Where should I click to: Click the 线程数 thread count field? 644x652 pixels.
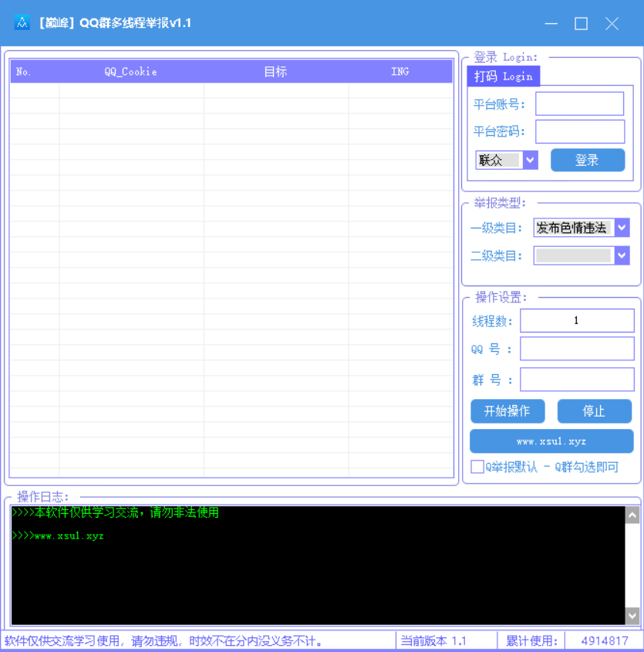[577, 320]
